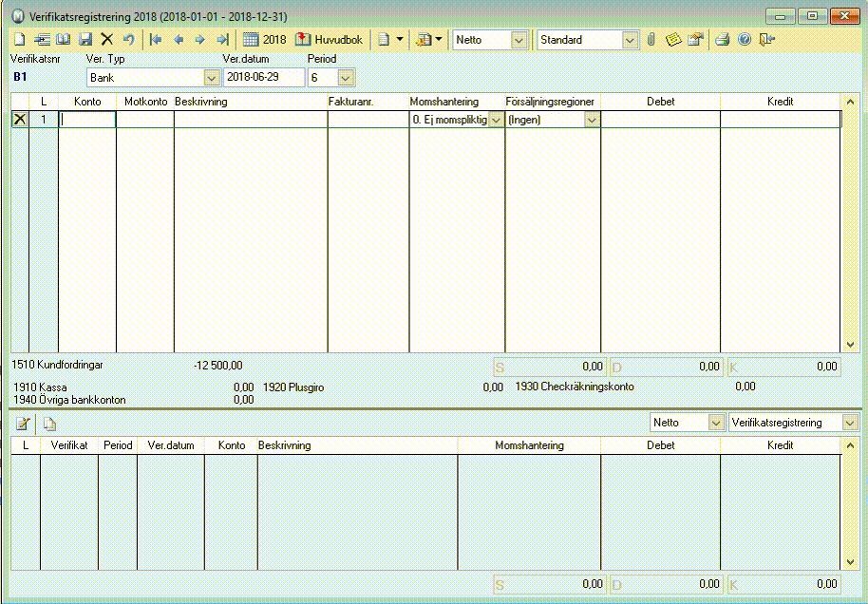Image resolution: width=868 pixels, height=604 pixels.
Task: Open the lower Netto dropdown
Action: [716, 423]
